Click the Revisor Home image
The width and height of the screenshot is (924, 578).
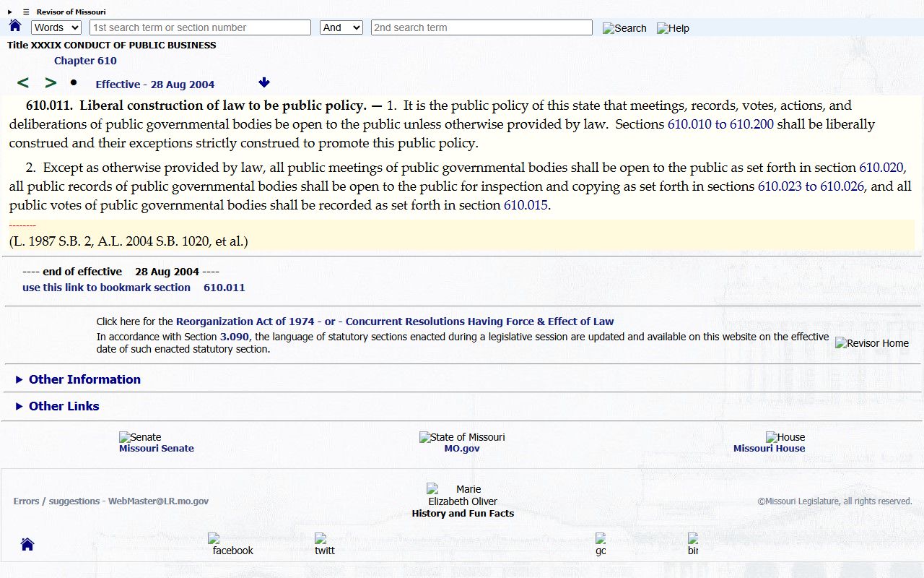pyautogui.click(x=872, y=343)
